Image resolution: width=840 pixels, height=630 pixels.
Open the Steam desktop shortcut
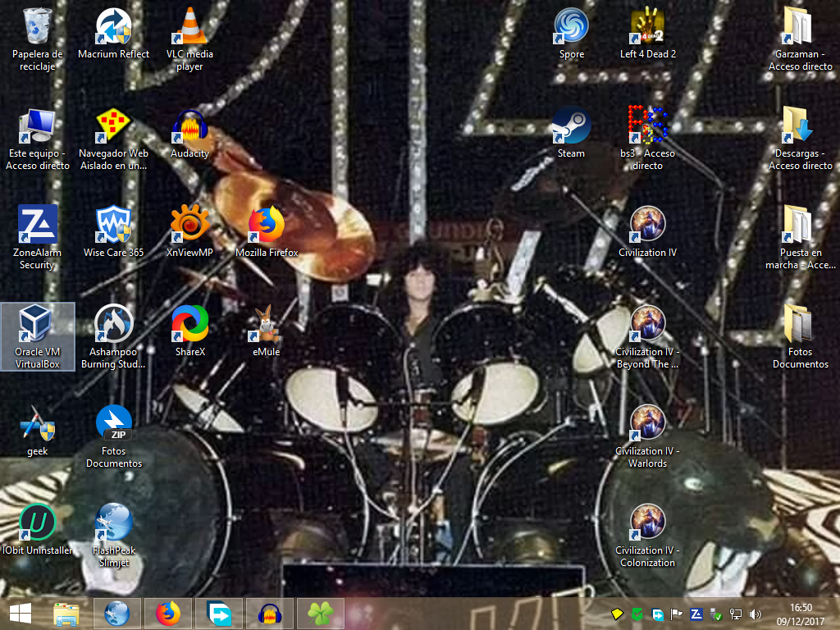tap(571, 133)
